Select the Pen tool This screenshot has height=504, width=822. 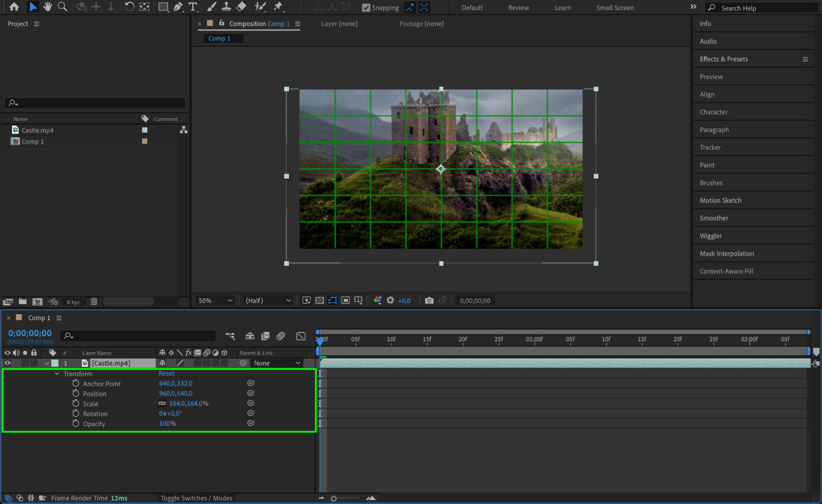pyautogui.click(x=178, y=7)
